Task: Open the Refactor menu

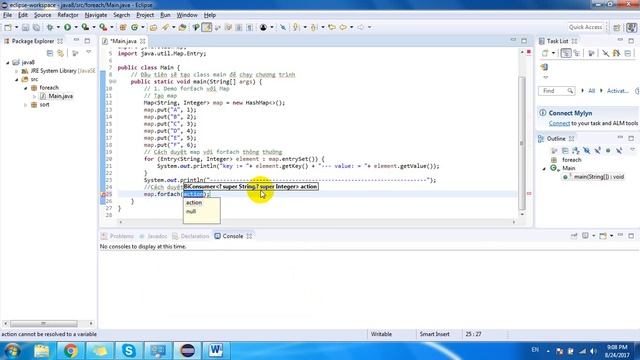Action: [68, 15]
